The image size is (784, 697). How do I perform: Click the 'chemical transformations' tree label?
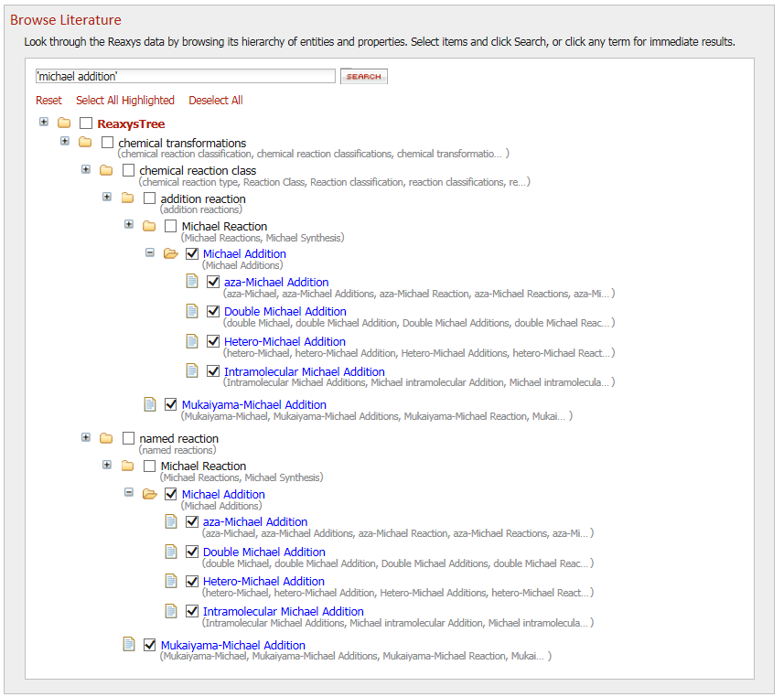[x=182, y=143]
